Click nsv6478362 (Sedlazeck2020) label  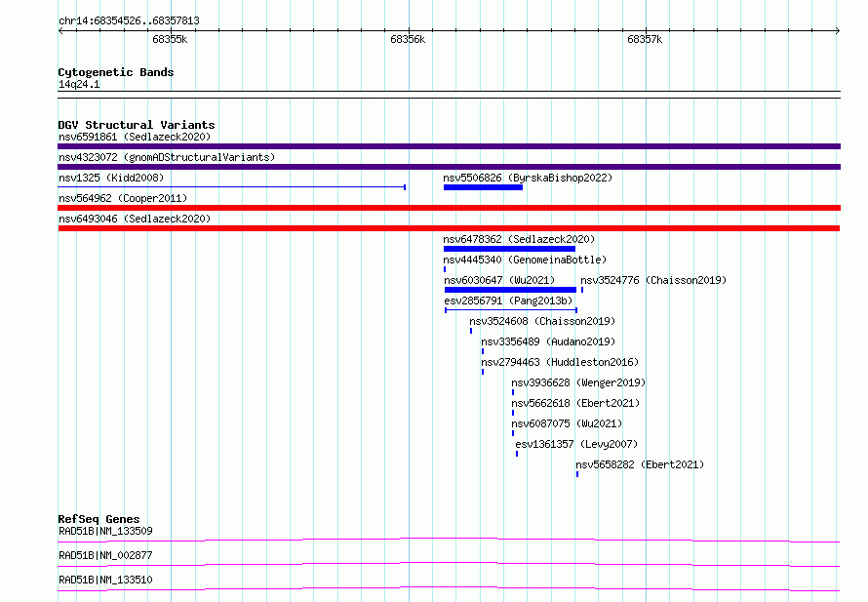click(x=519, y=239)
